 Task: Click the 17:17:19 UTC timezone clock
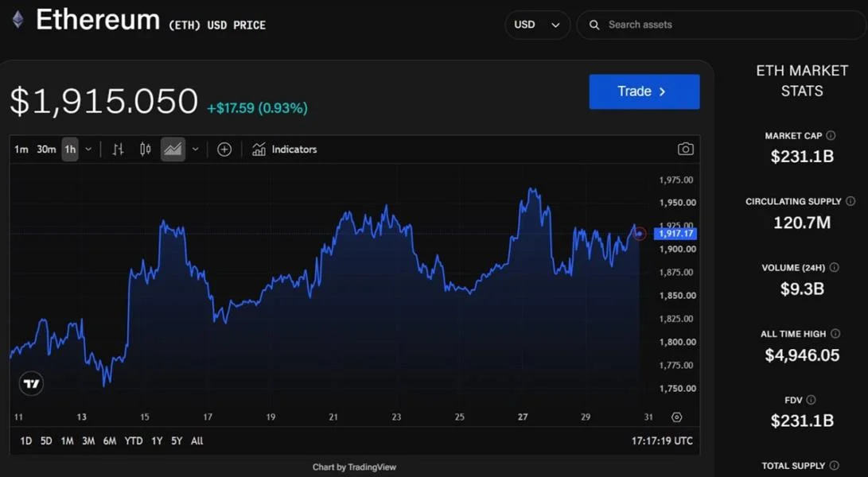tap(662, 441)
